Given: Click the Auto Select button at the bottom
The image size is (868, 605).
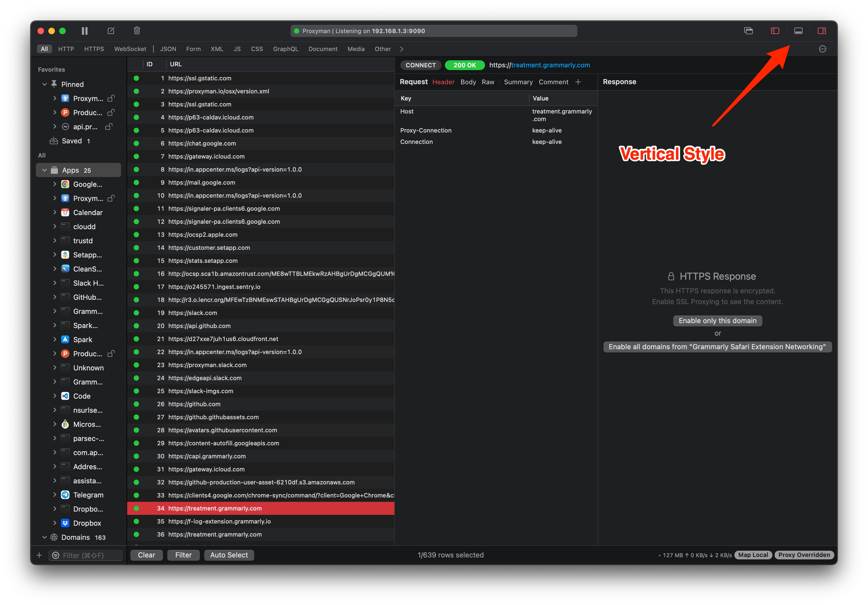Looking at the screenshot, I should click(x=229, y=555).
